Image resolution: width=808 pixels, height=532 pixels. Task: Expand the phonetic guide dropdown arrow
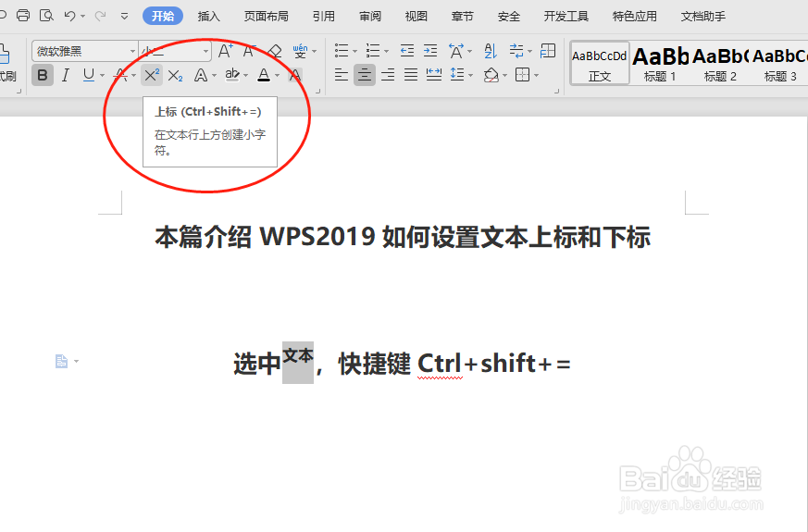click(315, 51)
